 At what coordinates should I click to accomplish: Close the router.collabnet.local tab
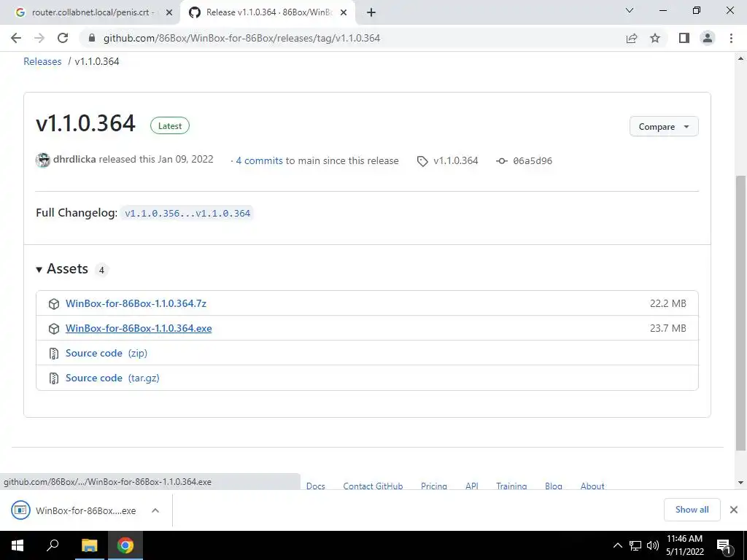pyautogui.click(x=169, y=13)
